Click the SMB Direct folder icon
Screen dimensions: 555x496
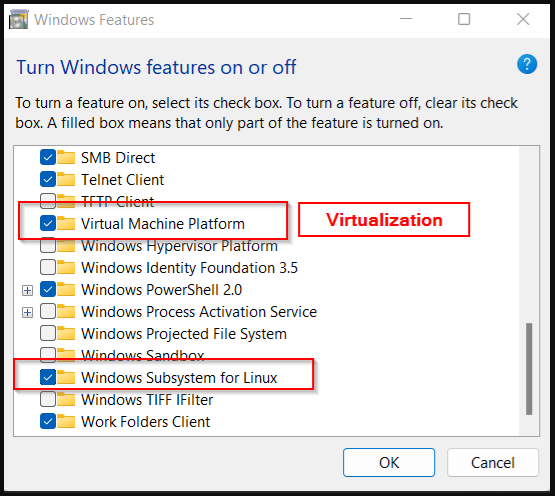coord(66,157)
